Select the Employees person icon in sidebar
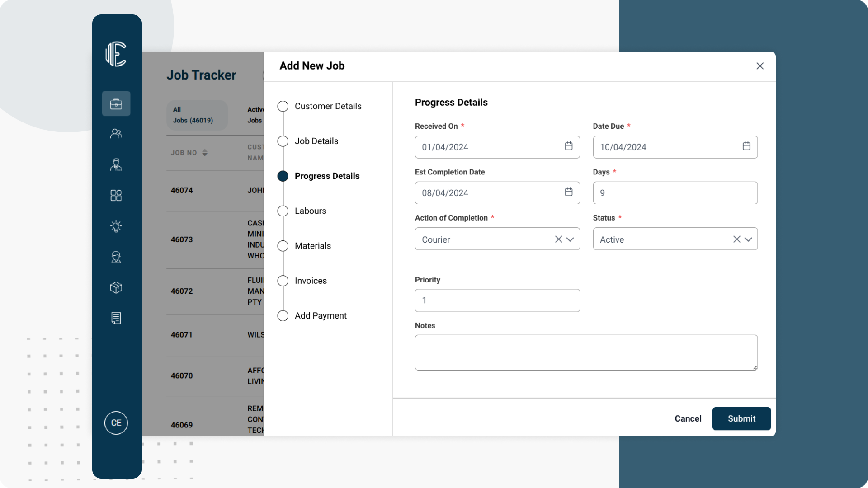Screen dimensions: 868x488 tap(116, 164)
